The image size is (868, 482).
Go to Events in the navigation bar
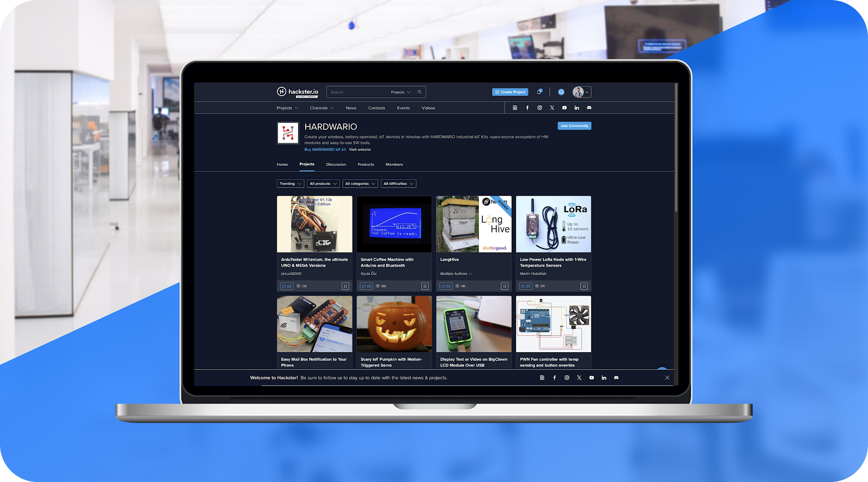click(x=403, y=108)
